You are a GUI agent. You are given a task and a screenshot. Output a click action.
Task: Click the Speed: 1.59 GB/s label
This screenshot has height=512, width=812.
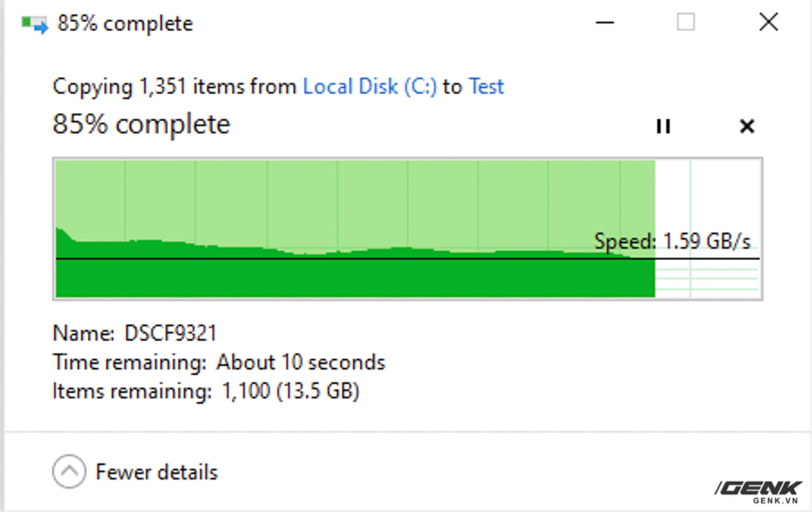click(x=672, y=241)
